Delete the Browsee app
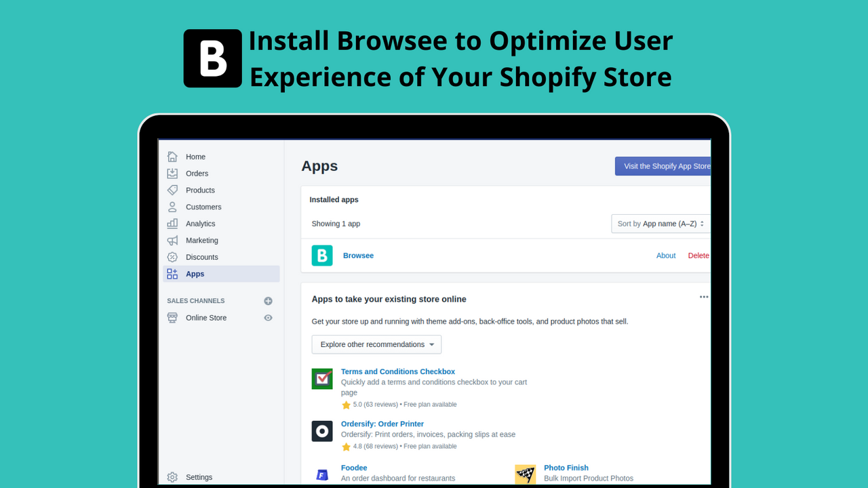The width and height of the screenshot is (868, 488). pos(698,256)
